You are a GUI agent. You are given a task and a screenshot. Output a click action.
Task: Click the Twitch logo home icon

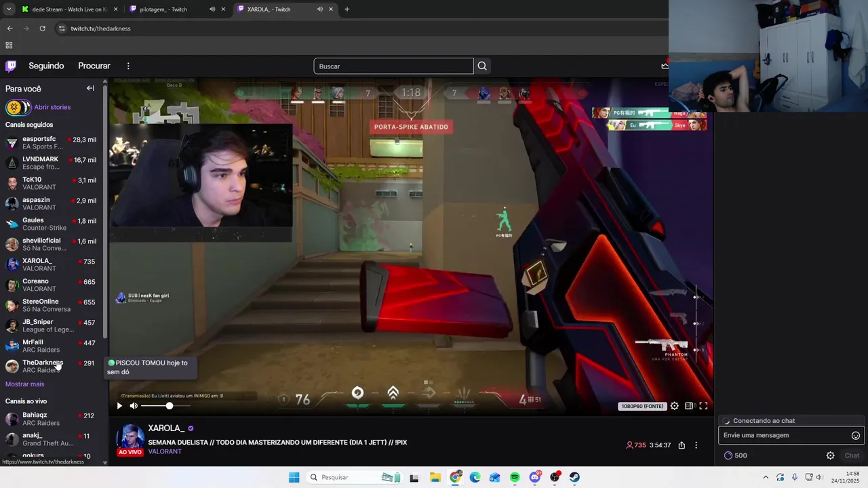click(11, 66)
